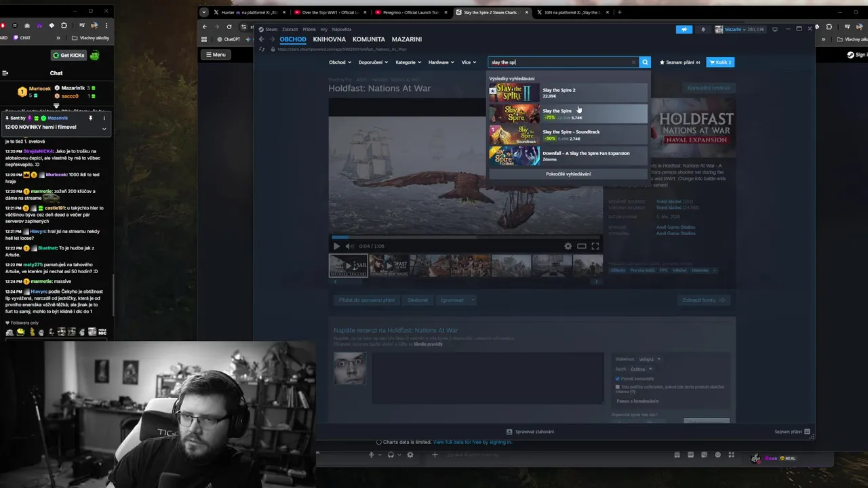Expand the pinned message chevron

coord(104,128)
